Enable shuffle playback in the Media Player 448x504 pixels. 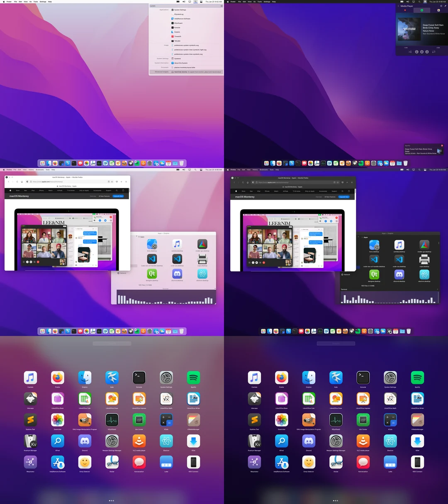pyautogui.click(x=410, y=52)
